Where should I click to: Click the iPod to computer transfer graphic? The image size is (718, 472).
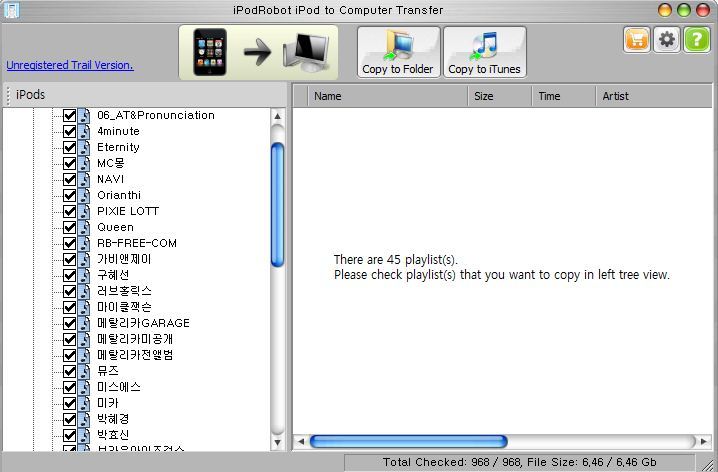coord(258,52)
